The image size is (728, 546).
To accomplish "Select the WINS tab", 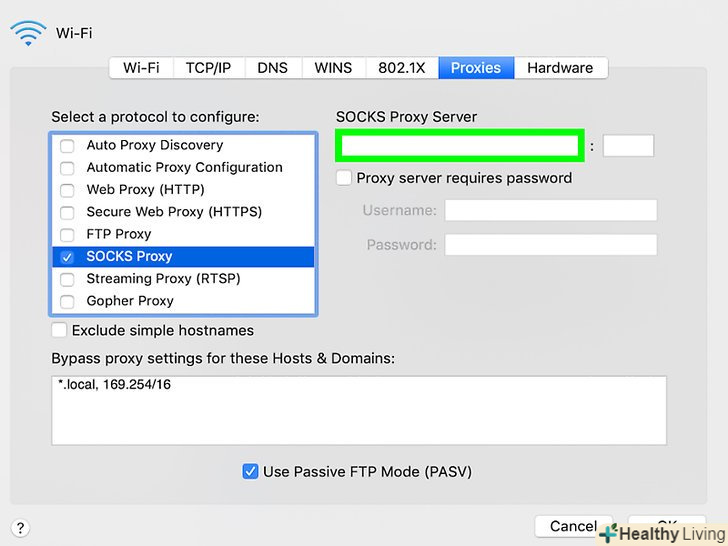I will (x=333, y=68).
